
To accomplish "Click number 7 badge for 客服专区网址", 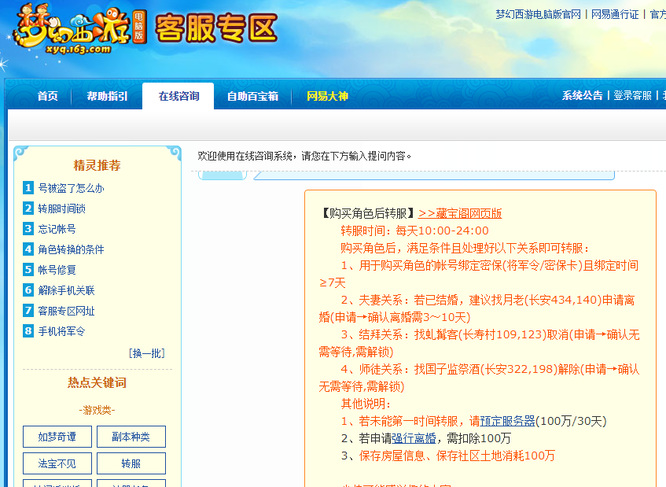I will 28,310.
